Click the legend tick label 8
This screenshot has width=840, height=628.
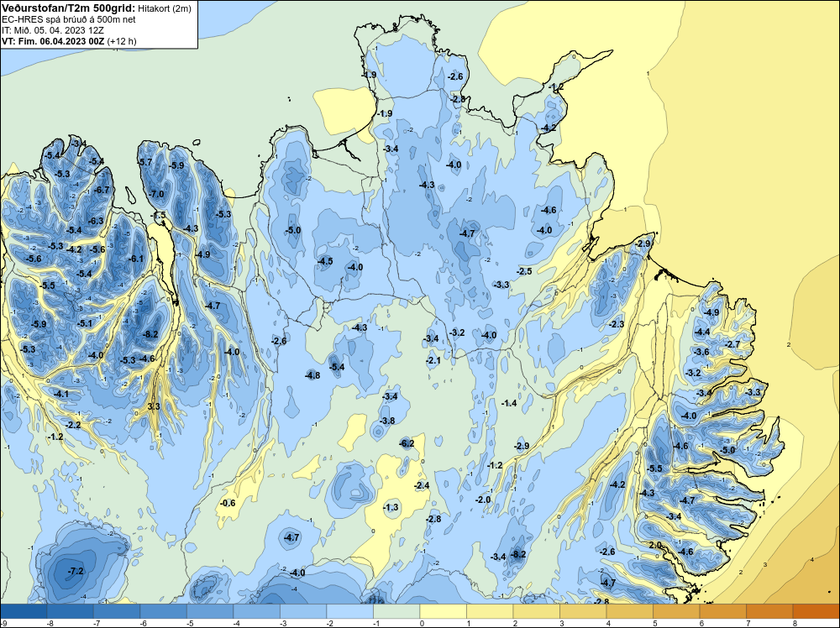795,623
